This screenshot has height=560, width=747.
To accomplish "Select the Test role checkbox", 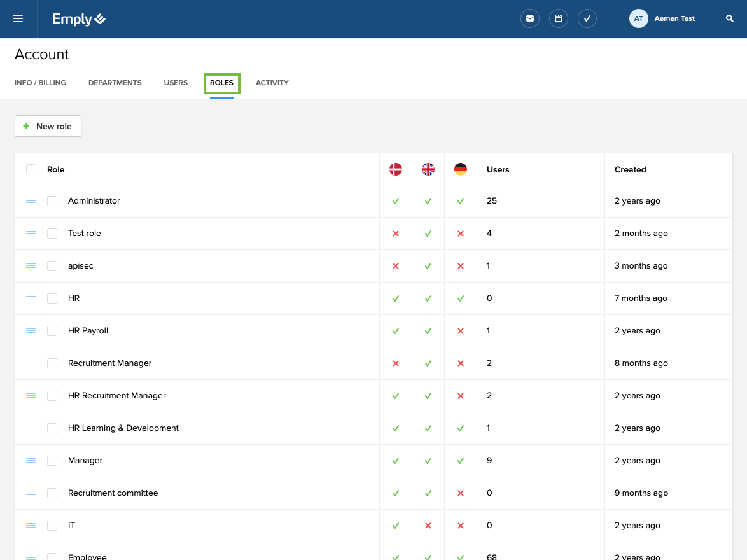I will click(x=52, y=233).
